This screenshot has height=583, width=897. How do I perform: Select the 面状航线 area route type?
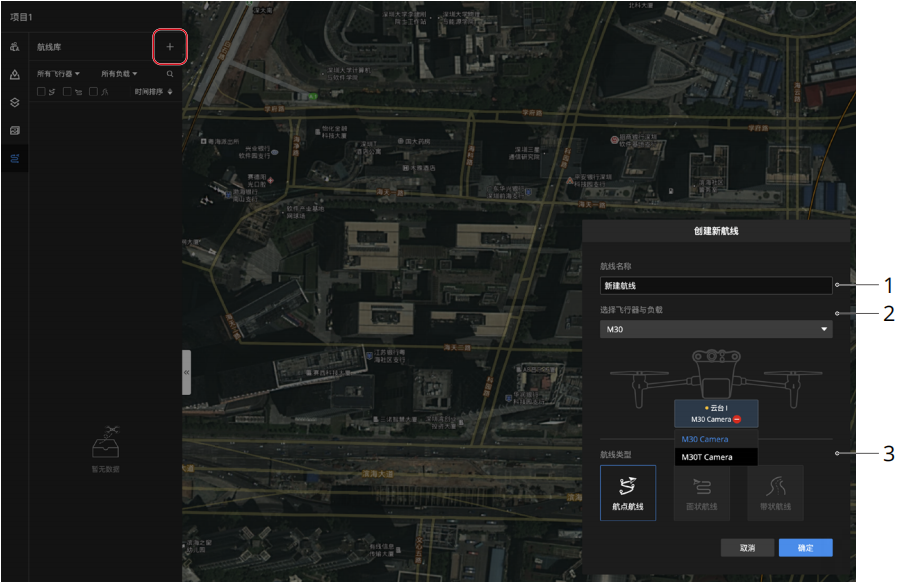pyautogui.click(x=701, y=493)
